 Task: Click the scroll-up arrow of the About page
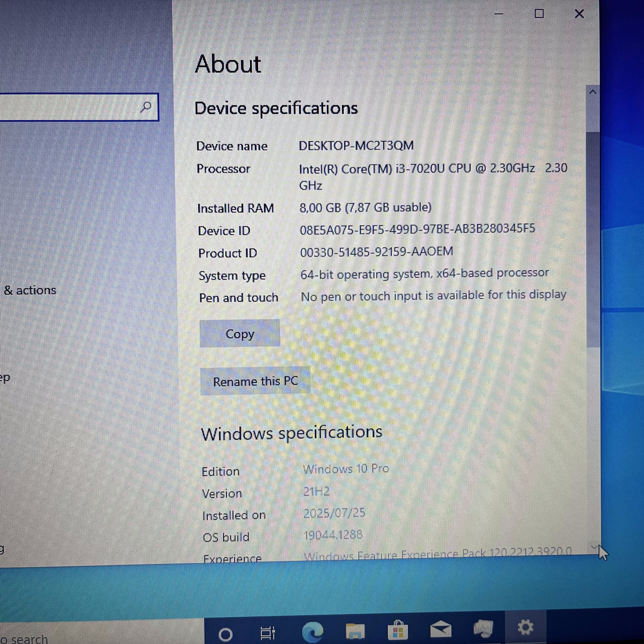click(x=592, y=92)
